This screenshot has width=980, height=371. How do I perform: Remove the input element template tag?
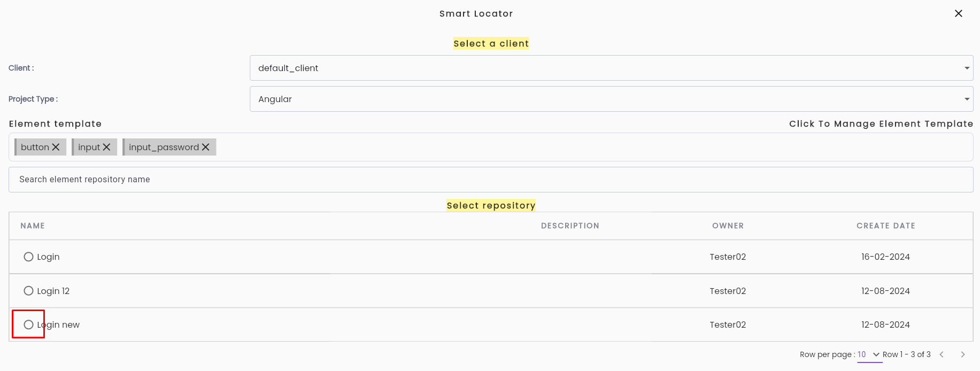pos(106,147)
